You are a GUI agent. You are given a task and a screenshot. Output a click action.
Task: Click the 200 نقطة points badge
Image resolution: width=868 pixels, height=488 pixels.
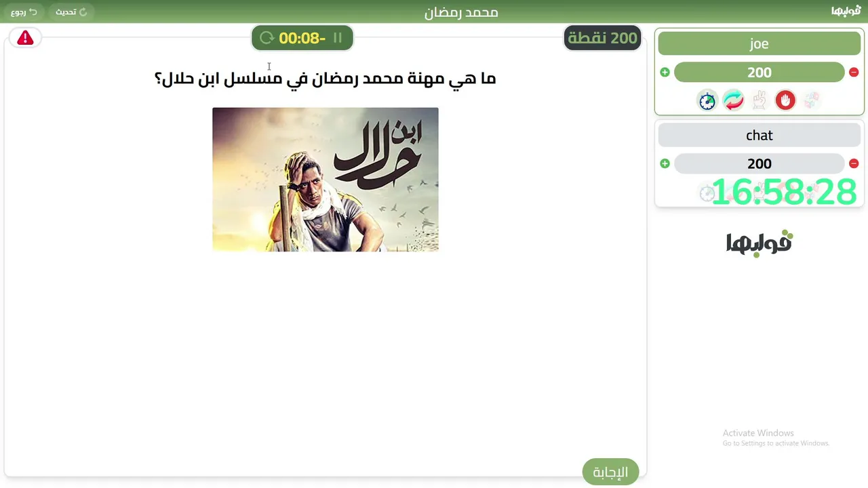point(603,38)
